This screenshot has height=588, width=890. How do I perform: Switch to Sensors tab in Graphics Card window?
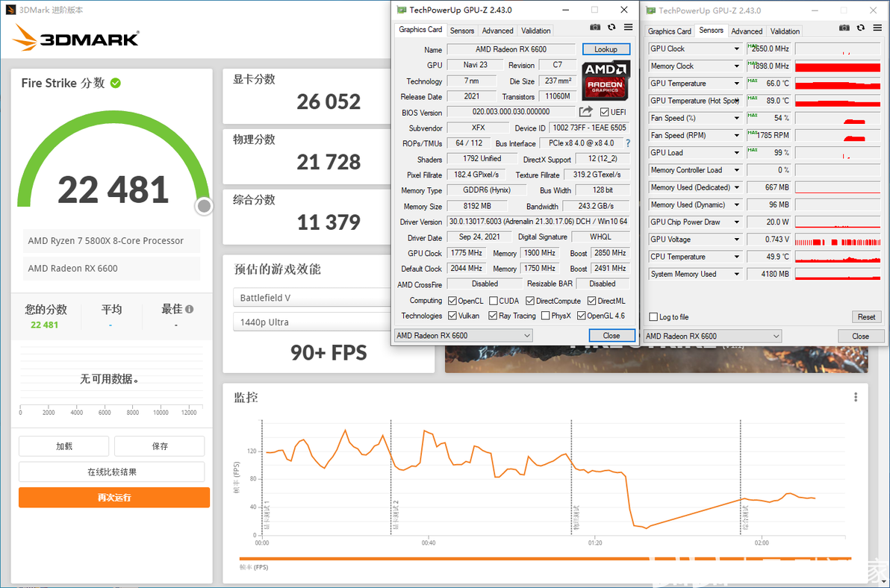pos(462,31)
